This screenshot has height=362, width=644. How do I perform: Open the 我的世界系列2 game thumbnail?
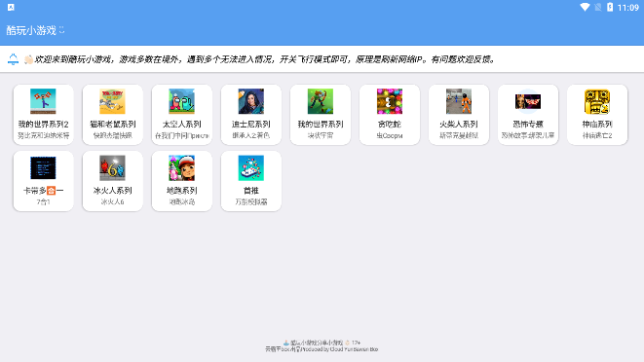coord(43,101)
